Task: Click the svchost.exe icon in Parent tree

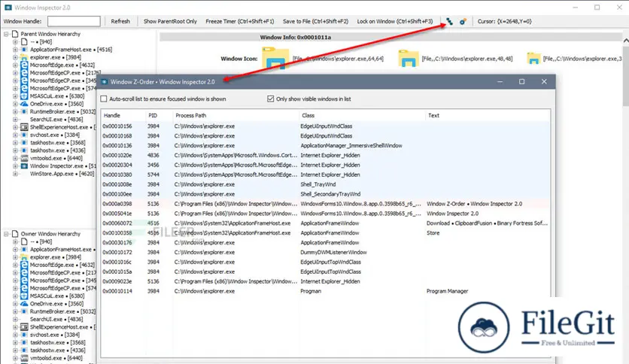Action: [24, 135]
